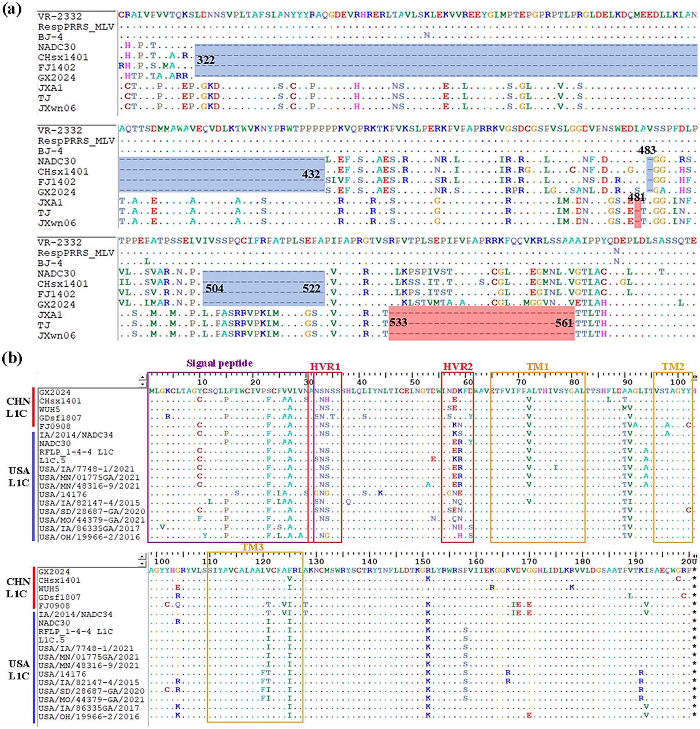Click ruler number '140' in panel (b)
Screen dimensions: 700x729
(370, 562)
